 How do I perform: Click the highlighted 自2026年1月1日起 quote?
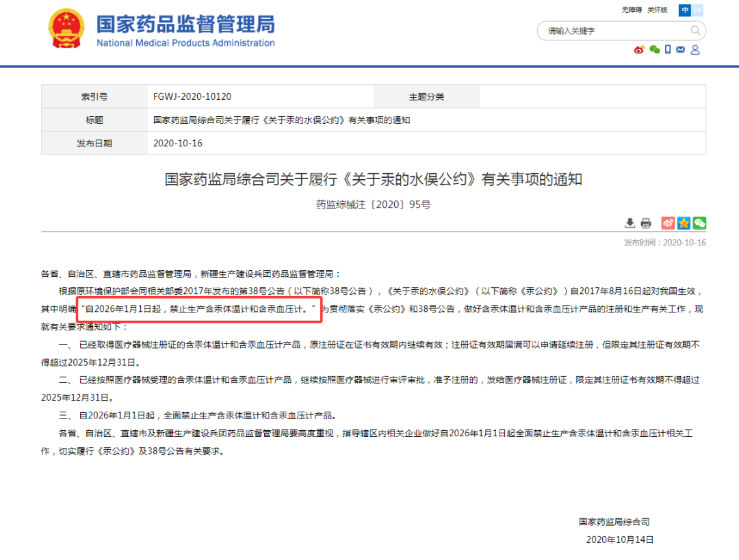coord(199,309)
